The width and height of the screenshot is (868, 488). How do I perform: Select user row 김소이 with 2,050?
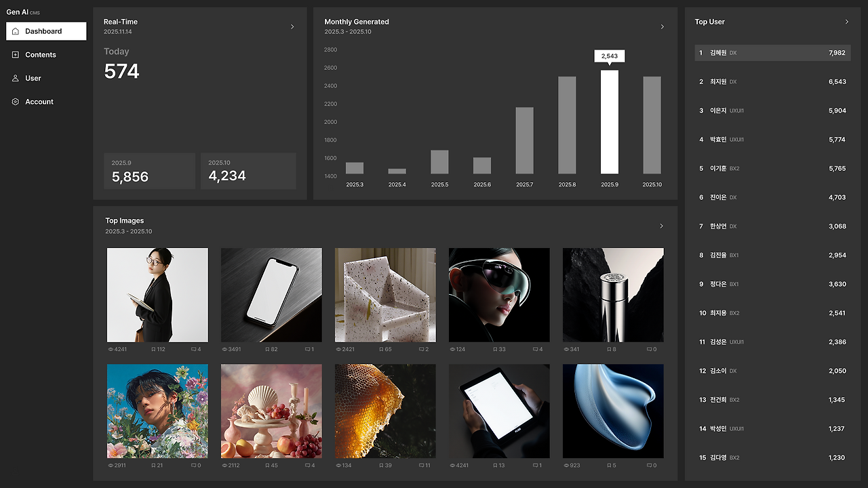tap(772, 371)
